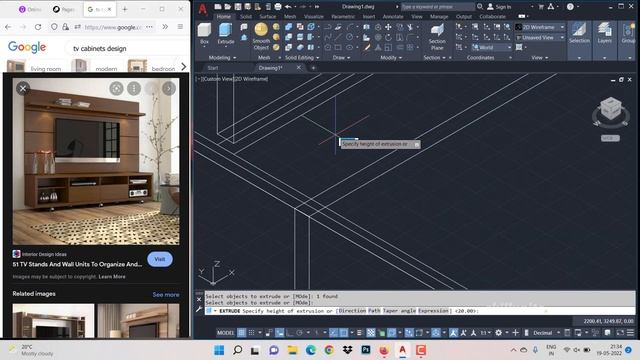Image resolution: width=640 pixels, height=360 pixels.
Task: Open the Section Plane tool
Action: point(437,37)
